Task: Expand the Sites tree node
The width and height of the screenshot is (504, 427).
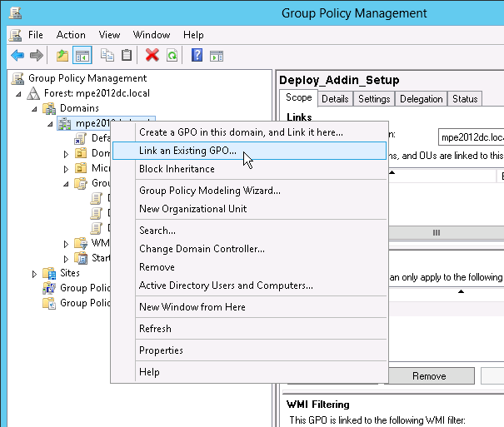Action: coord(34,273)
